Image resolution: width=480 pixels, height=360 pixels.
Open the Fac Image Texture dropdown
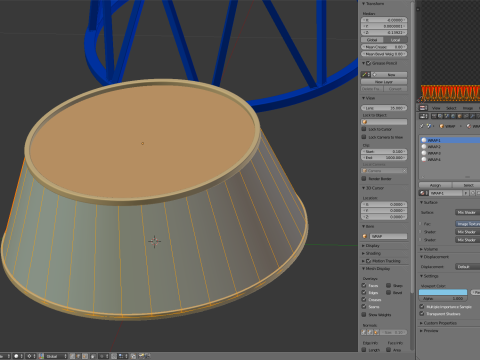[x=468, y=224]
